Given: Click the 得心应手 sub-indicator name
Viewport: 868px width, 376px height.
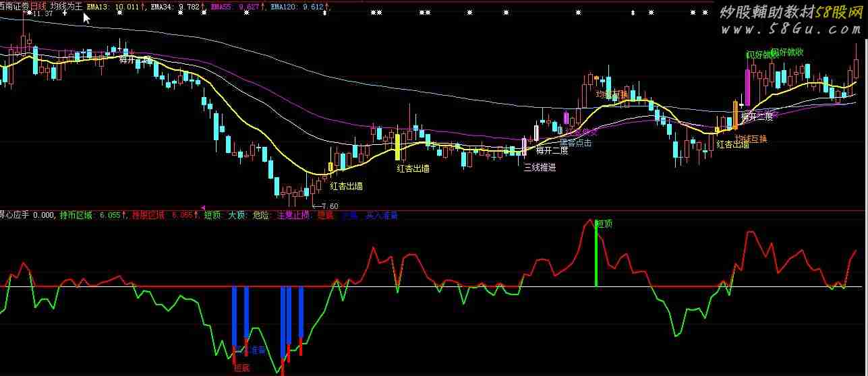Looking at the screenshot, I should click(15, 216).
